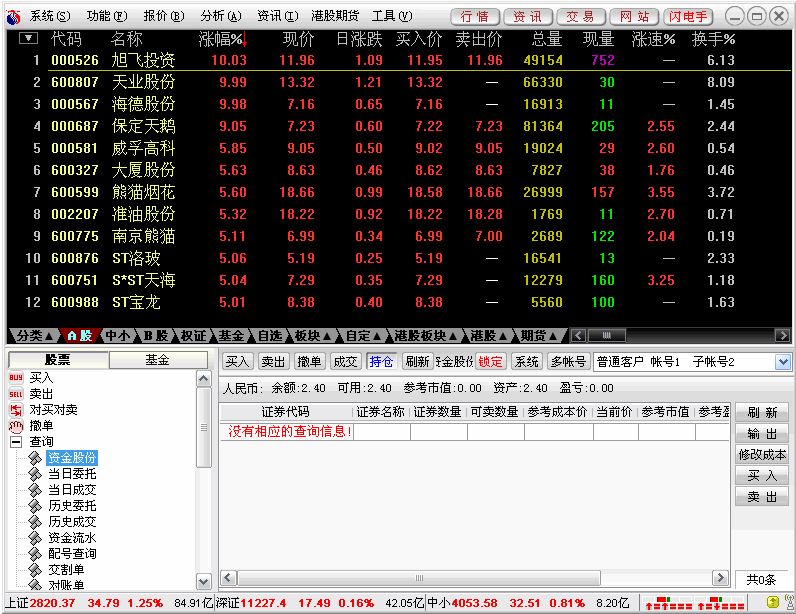Click the diamond icon beside 当日成交
The width and height of the screenshot is (796, 614).
tap(35, 490)
